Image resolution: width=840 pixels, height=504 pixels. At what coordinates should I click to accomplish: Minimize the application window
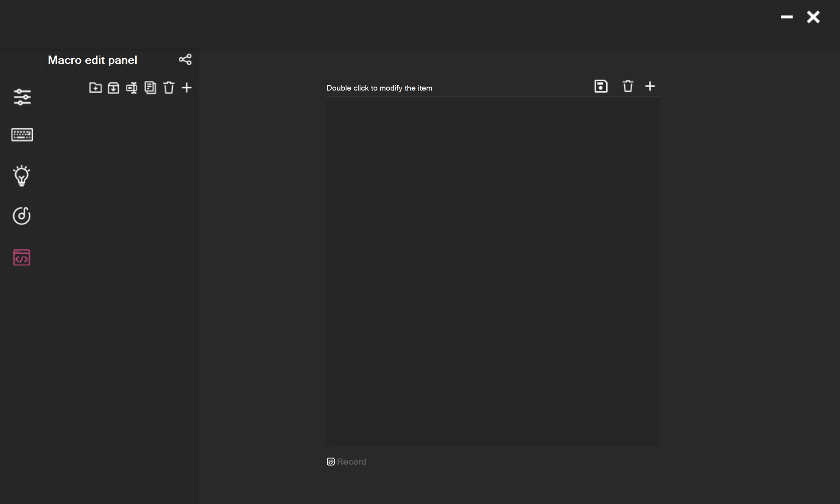787,17
